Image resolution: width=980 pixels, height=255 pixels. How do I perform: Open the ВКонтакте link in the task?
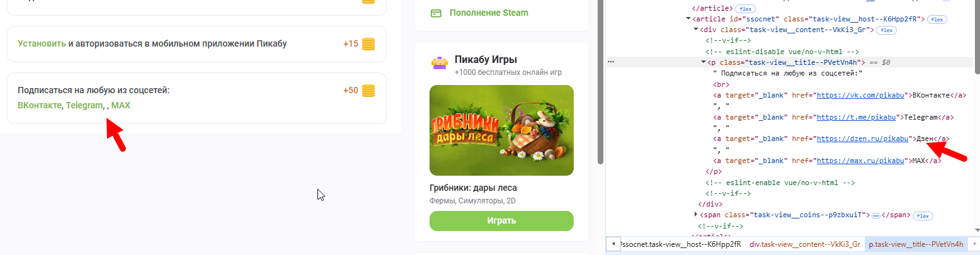40,106
